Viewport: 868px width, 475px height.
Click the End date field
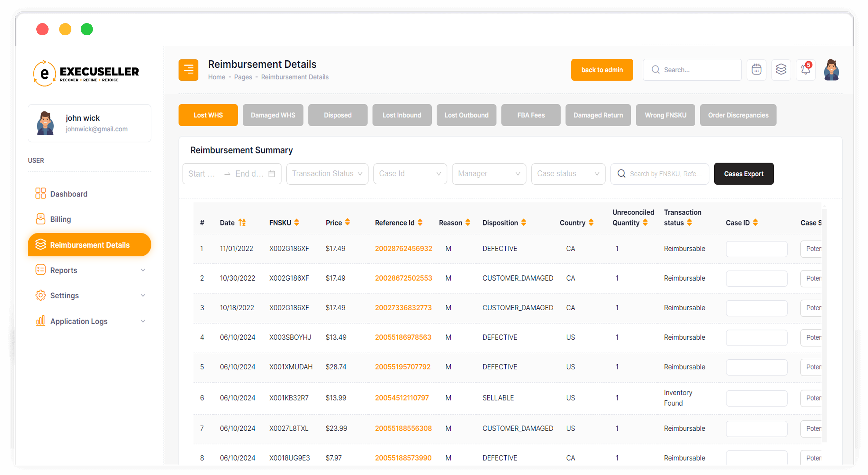[249, 174]
